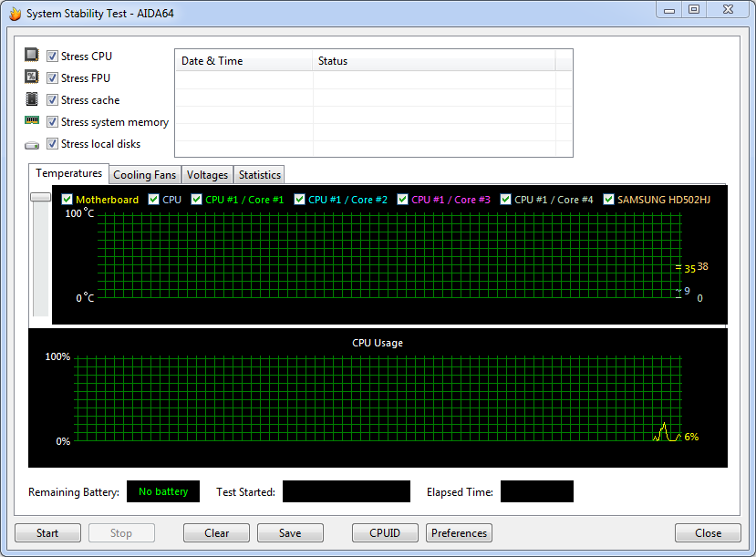
Task: Open Preferences
Action: pos(459,533)
